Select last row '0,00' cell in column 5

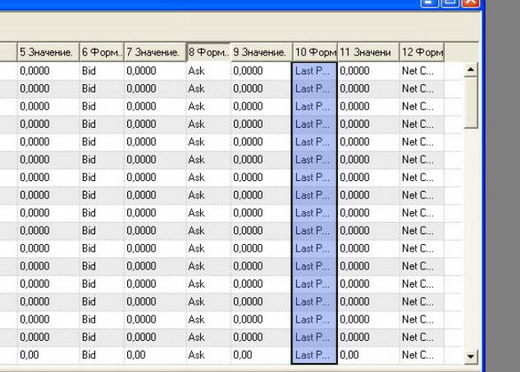[x=48, y=355]
